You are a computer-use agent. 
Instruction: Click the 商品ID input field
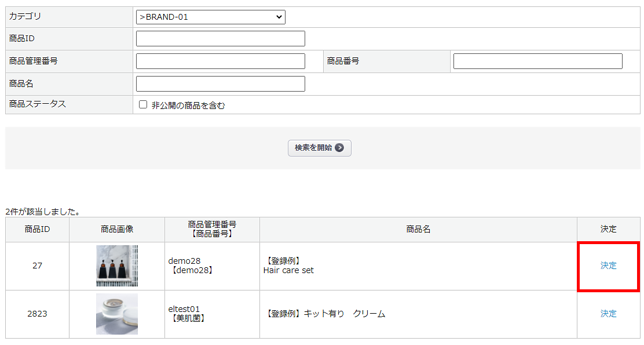coord(220,39)
